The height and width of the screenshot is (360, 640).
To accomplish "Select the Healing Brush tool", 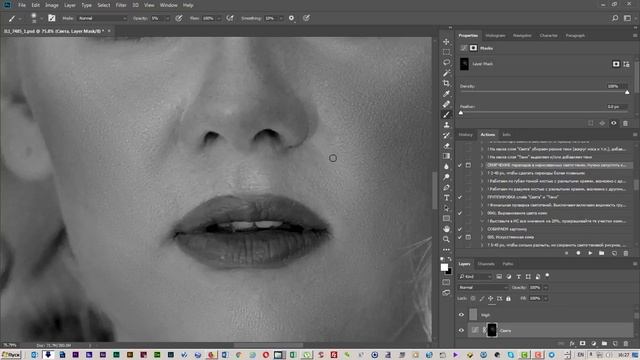I will pos(447,104).
